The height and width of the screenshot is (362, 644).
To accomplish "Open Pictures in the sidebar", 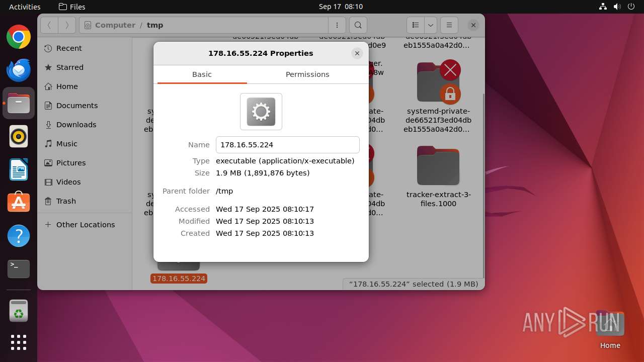I will pyautogui.click(x=85, y=163).
